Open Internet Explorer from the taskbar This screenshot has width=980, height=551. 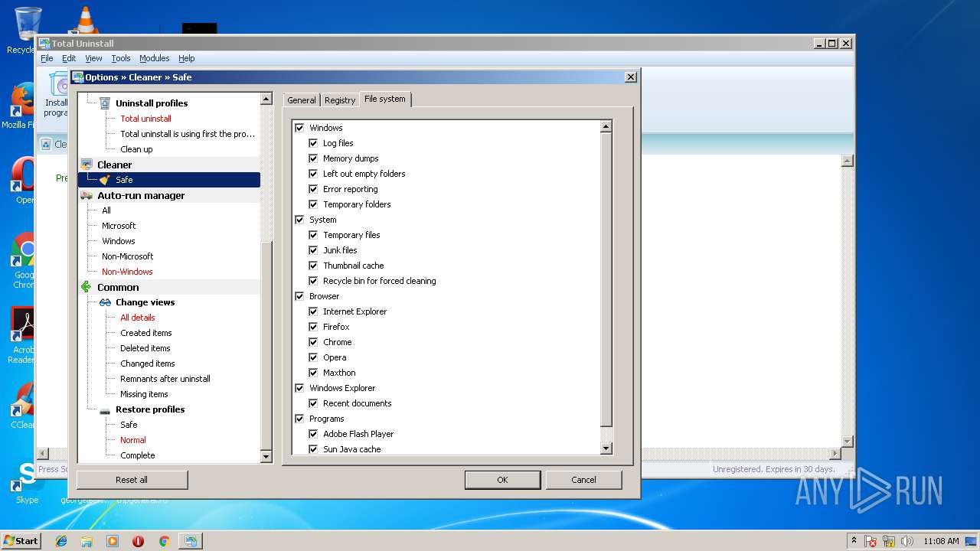coord(61,541)
